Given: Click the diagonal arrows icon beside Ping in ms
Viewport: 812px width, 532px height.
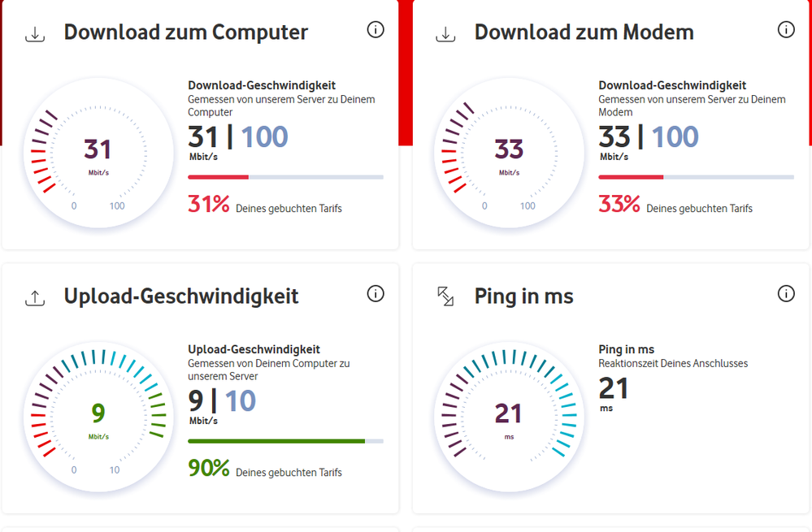Looking at the screenshot, I should [x=445, y=296].
